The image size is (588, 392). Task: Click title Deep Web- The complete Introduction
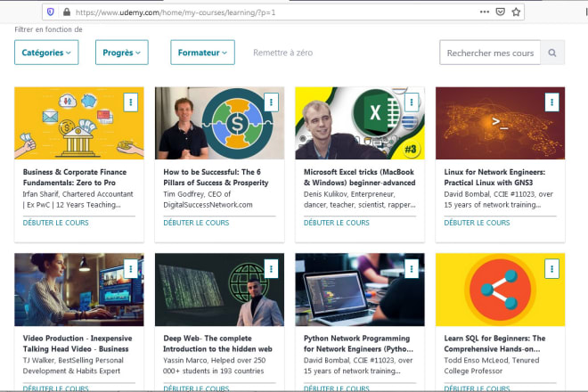coord(217,344)
